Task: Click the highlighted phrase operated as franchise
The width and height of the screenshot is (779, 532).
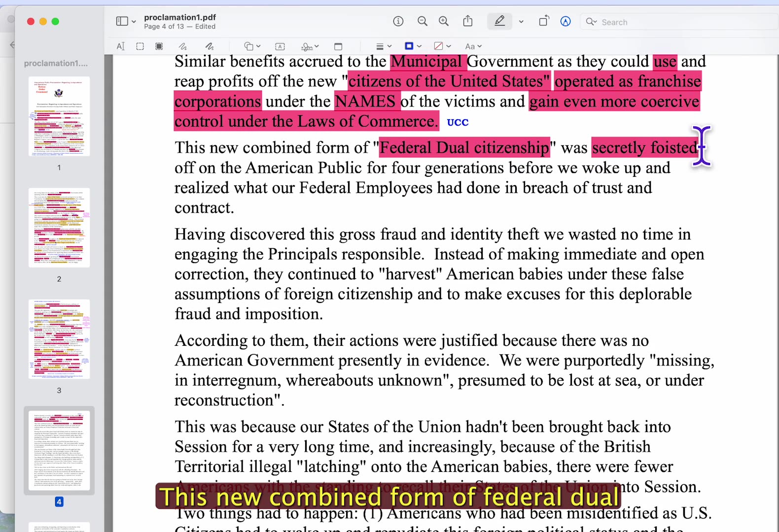Action: point(628,81)
